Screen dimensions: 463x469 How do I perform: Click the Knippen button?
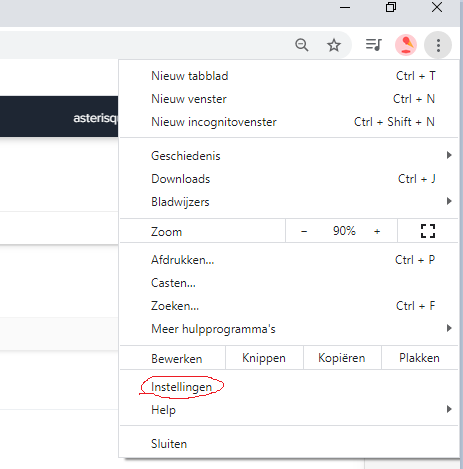point(264,358)
